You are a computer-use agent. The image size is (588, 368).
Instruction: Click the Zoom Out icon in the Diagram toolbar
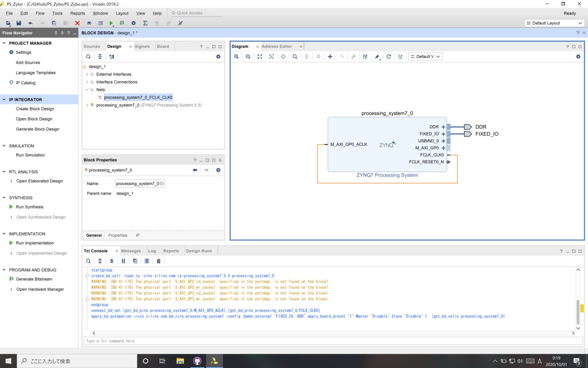[x=248, y=56]
